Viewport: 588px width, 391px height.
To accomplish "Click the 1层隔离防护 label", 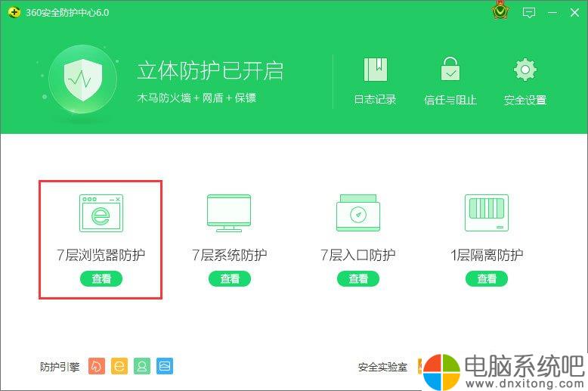I will point(487,255).
